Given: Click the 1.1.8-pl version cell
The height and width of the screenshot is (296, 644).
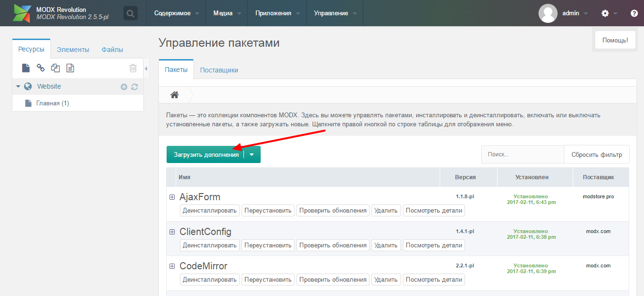Looking at the screenshot, I should pos(465,196).
